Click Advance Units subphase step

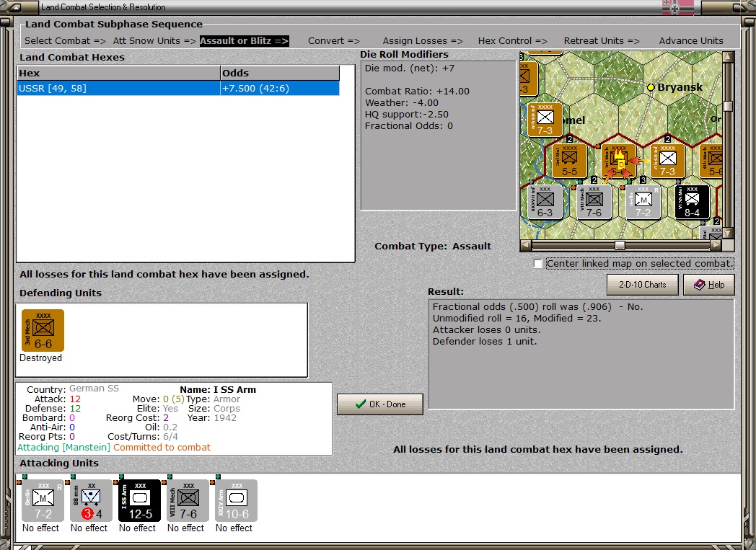tap(691, 41)
